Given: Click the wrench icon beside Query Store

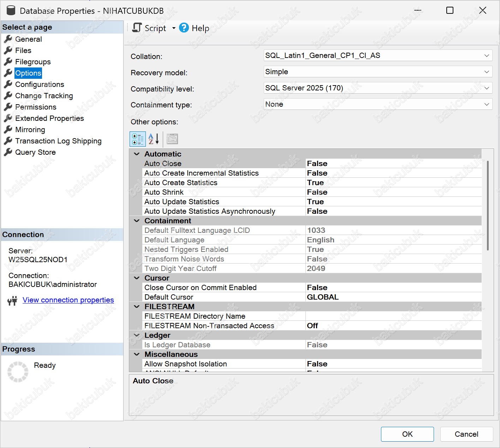Looking at the screenshot, I should coord(8,152).
